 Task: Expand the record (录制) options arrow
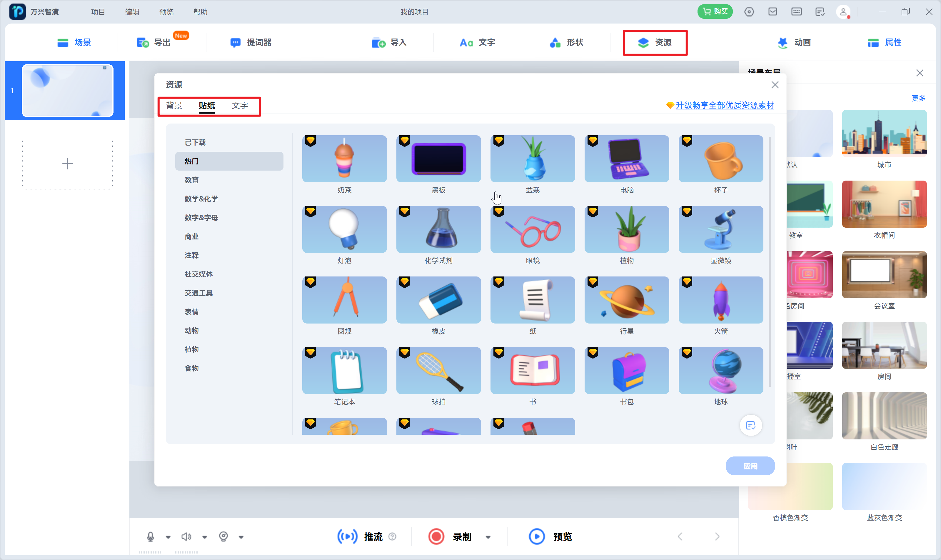[x=488, y=537]
